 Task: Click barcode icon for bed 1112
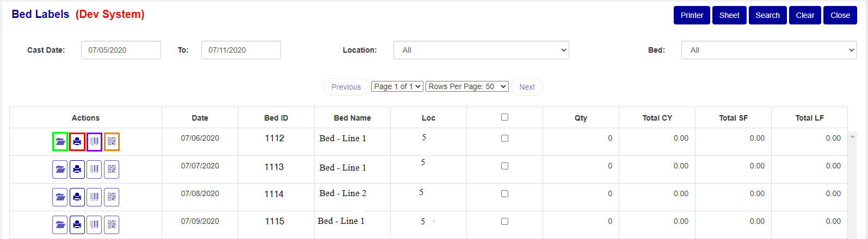click(94, 142)
